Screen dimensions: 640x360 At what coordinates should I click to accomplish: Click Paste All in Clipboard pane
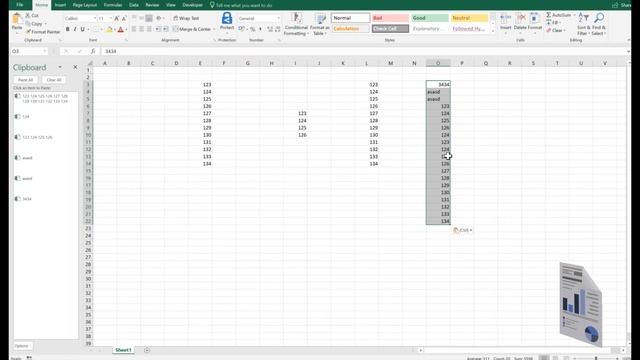tap(25, 80)
